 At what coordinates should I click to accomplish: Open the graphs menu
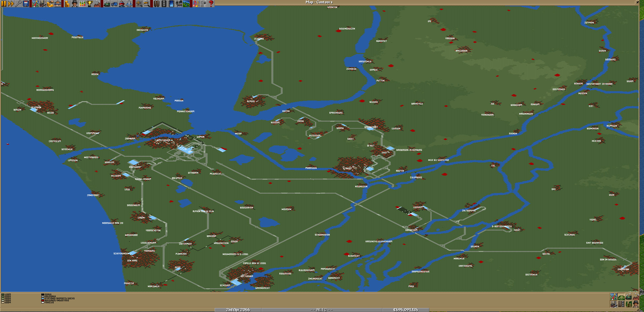pyautogui.click(x=82, y=4)
